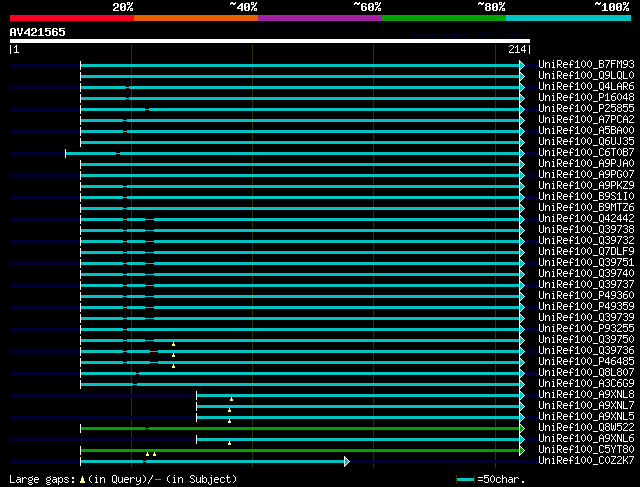Click the UniRef100_A9XNL8 label
This screenshot has width=640, height=487.
click(586, 395)
